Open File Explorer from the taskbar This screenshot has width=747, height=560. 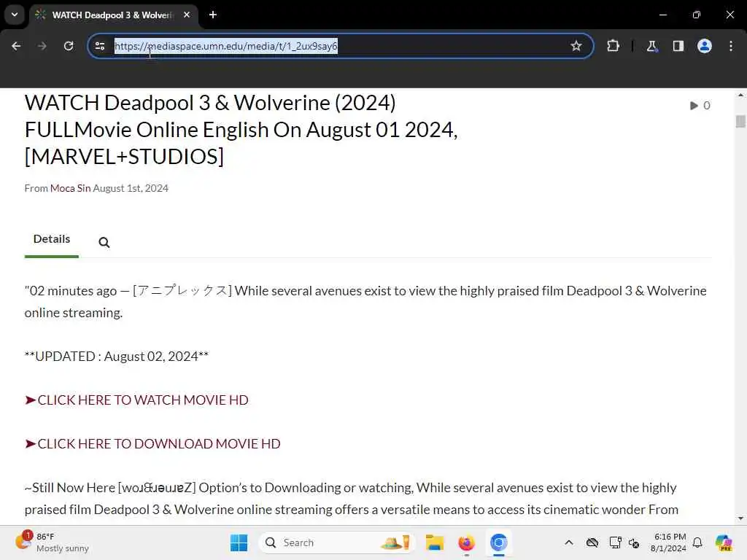point(435,542)
